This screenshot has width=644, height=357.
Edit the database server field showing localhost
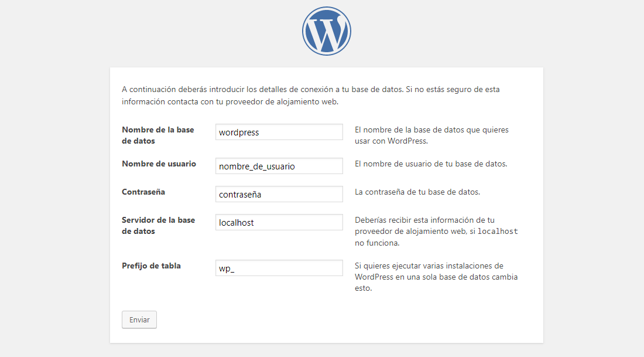279,222
